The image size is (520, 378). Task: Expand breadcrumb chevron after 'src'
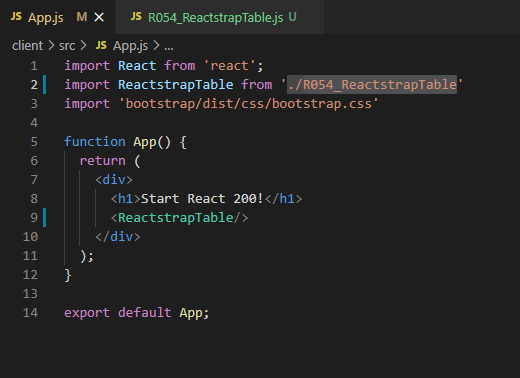pos(83,46)
